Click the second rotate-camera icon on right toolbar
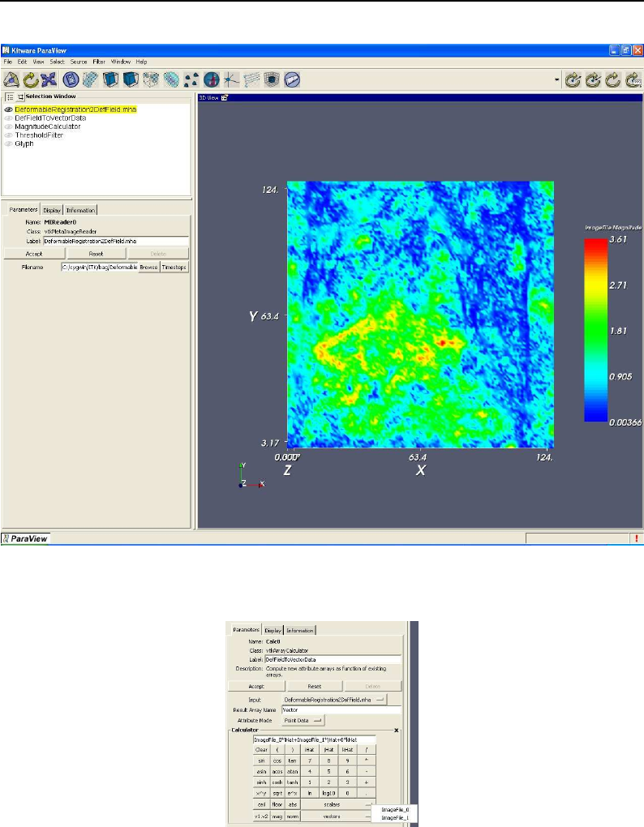This screenshot has width=644, height=827. tap(593, 79)
